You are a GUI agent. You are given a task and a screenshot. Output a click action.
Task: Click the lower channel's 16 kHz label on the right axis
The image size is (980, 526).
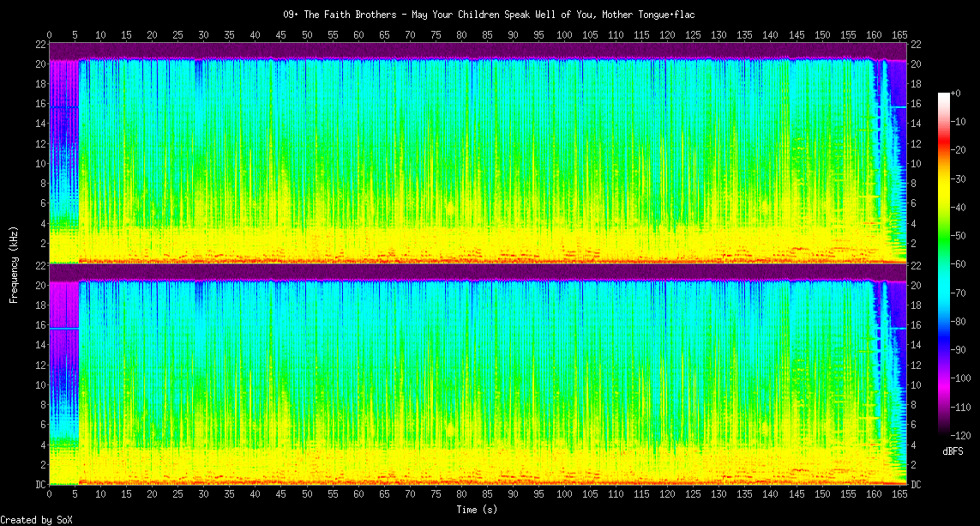tap(916, 325)
